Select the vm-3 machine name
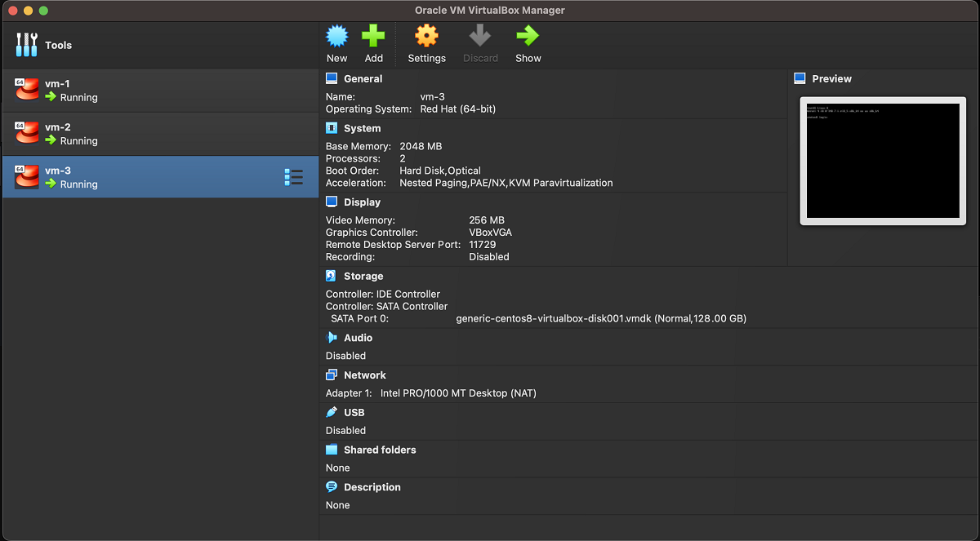Viewport: 980px width, 541px height. [57, 171]
